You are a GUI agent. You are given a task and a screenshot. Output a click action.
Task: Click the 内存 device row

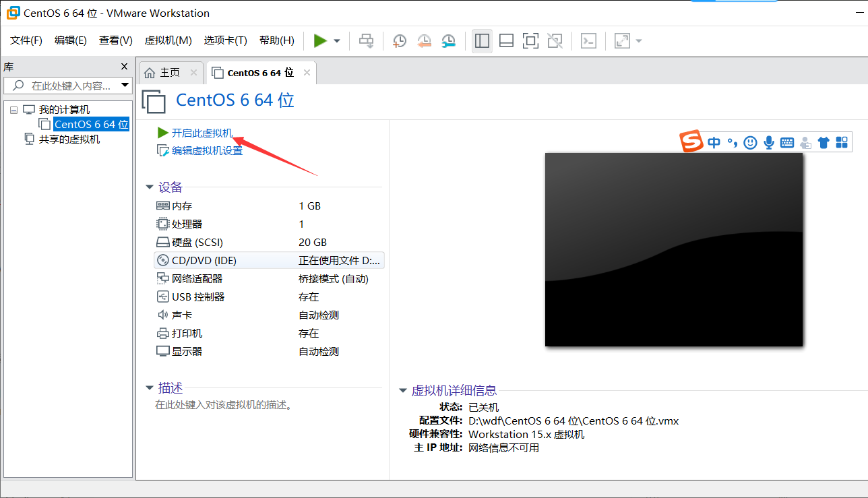tap(270, 206)
